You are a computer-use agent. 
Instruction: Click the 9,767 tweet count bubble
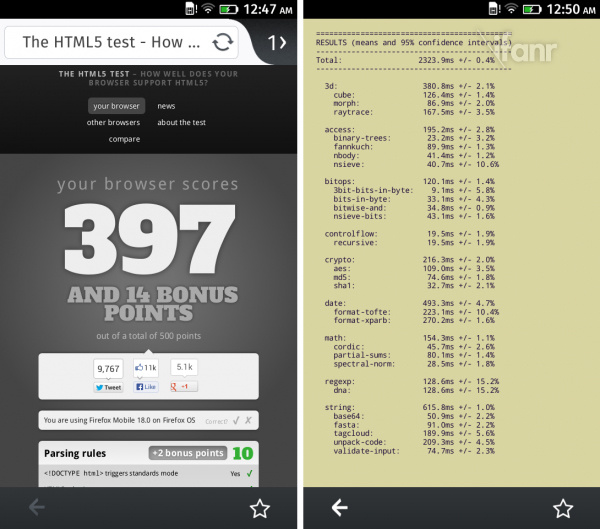point(108,369)
